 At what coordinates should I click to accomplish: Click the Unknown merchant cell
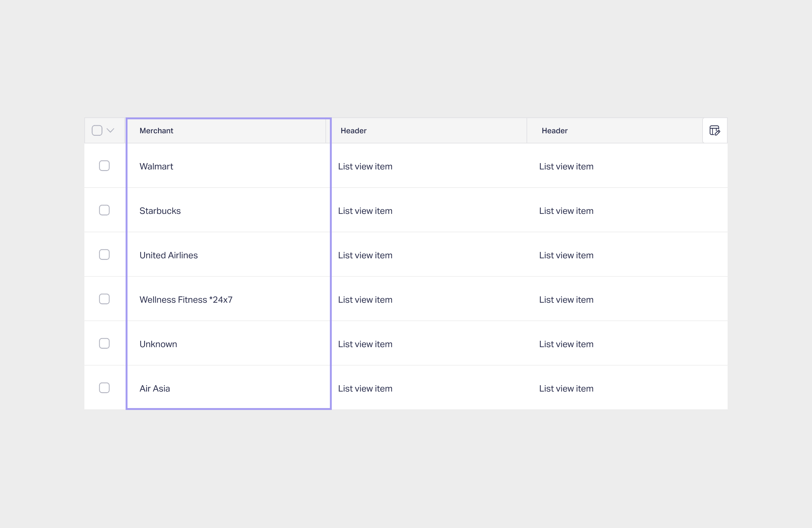click(158, 344)
